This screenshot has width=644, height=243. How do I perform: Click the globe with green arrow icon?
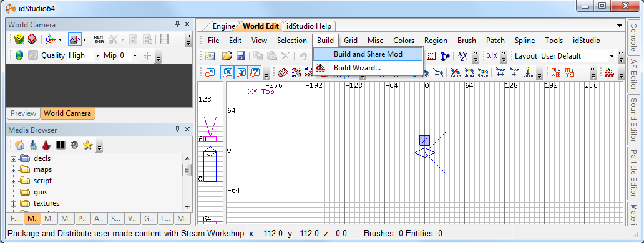tap(19, 55)
